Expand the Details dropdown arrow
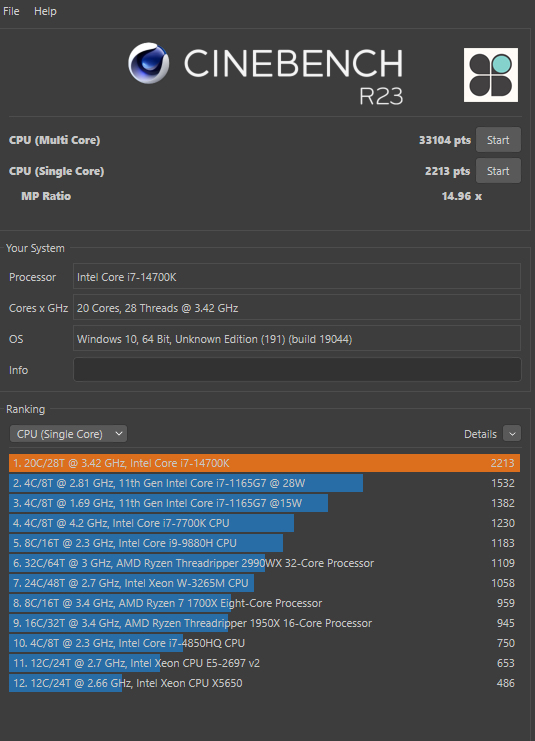 pyautogui.click(x=512, y=434)
